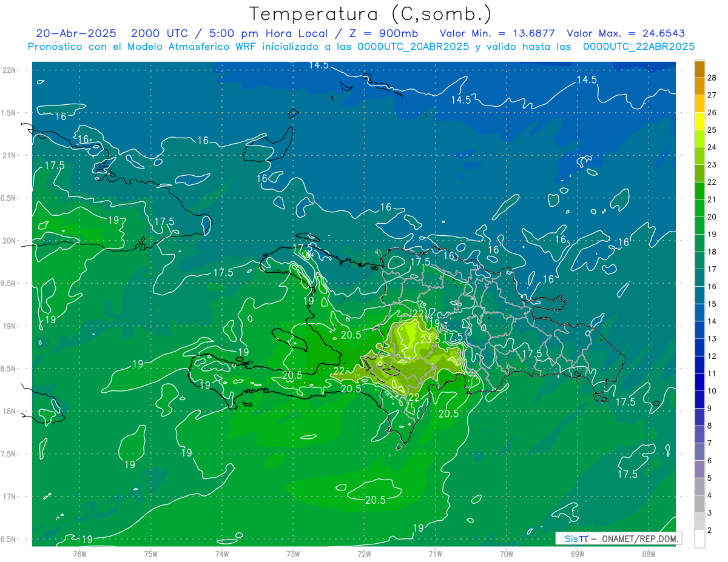Click the white swatch below 2
The image size is (728, 562).
click(699, 538)
